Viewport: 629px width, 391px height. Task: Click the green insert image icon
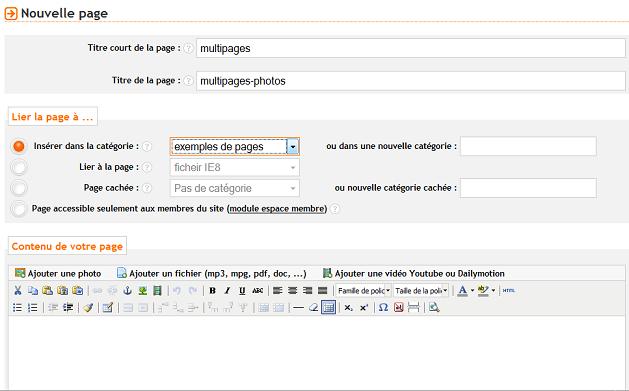coord(142,290)
